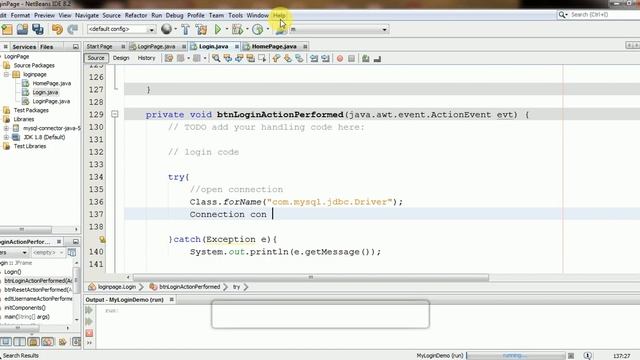Click the Build Project hammer icon
This screenshot has width=640, height=360.
(186, 29)
